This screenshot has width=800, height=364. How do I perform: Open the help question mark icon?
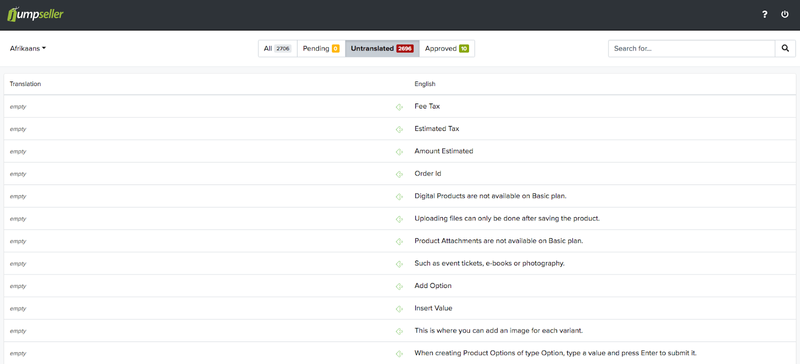tap(764, 15)
